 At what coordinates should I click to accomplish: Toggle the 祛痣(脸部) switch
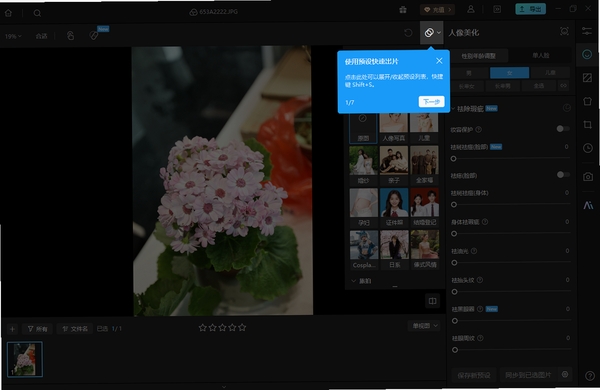pos(563,175)
